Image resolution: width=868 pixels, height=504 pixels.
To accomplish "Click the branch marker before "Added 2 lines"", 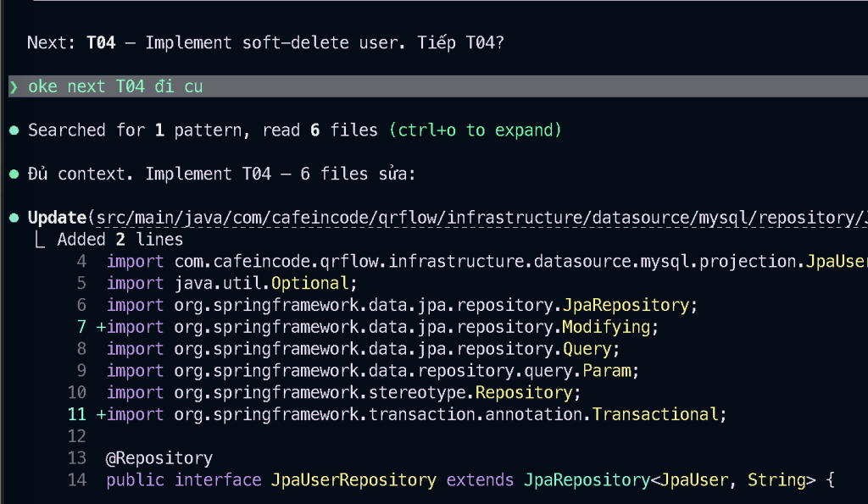I will 40,241.
